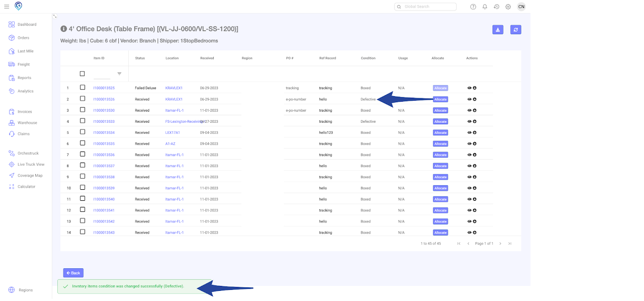Open Coverage Map in the sidebar
Screen dimensions: 644x301
tap(26, 176)
